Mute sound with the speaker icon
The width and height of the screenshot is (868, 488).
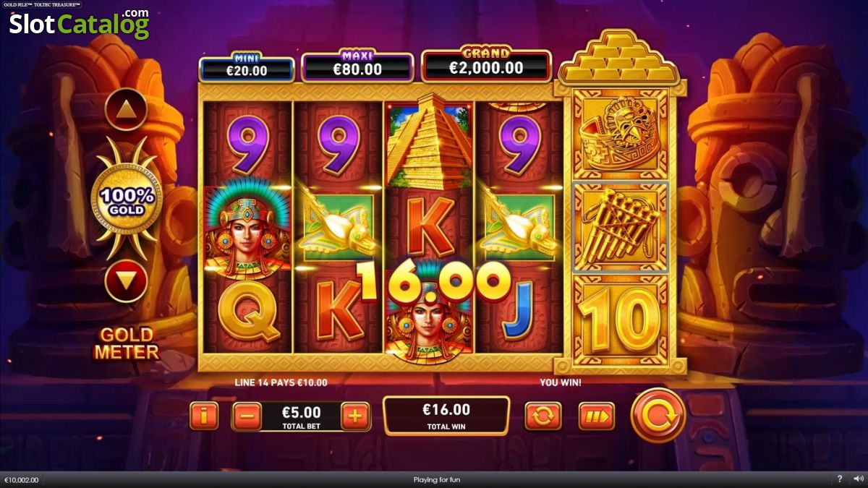click(856, 479)
